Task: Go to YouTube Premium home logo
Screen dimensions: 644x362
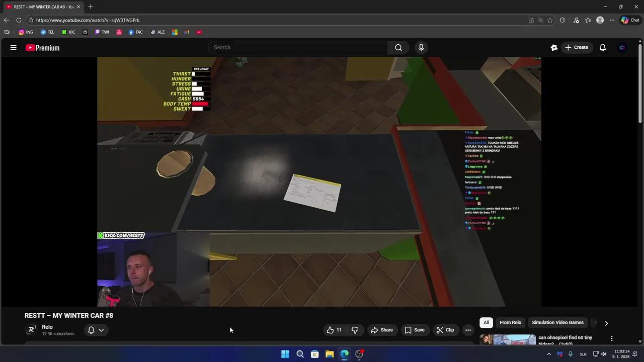Action: pos(43,48)
